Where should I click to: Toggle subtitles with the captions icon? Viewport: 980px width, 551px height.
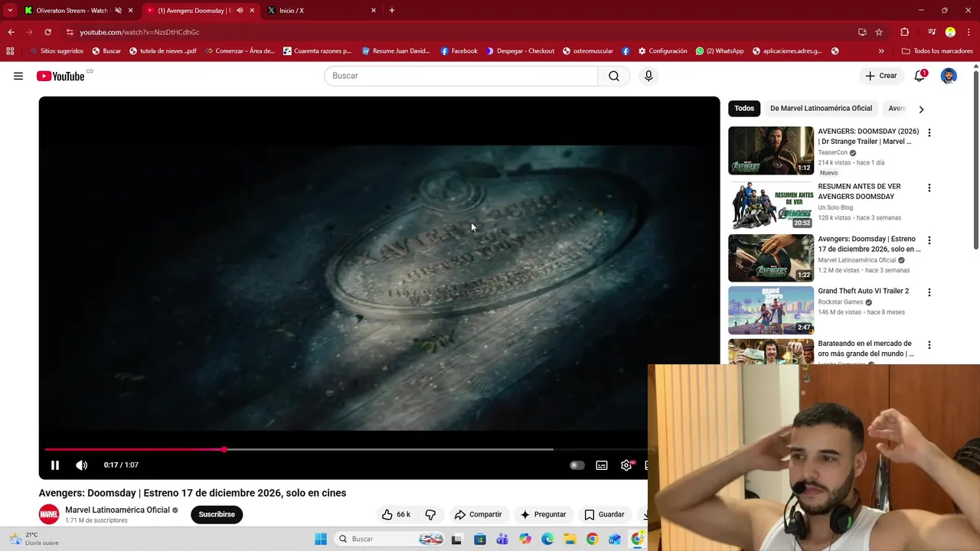[x=602, y=465]
